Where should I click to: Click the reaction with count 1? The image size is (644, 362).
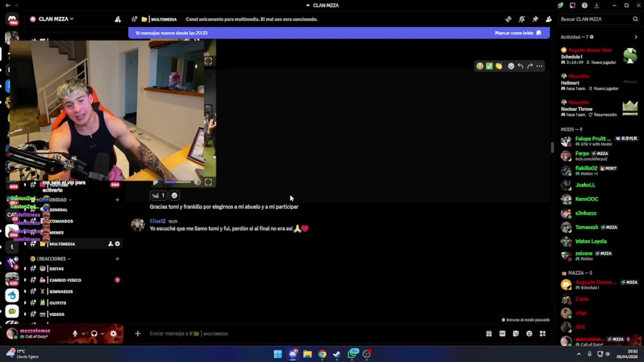[x=158, y=196]
